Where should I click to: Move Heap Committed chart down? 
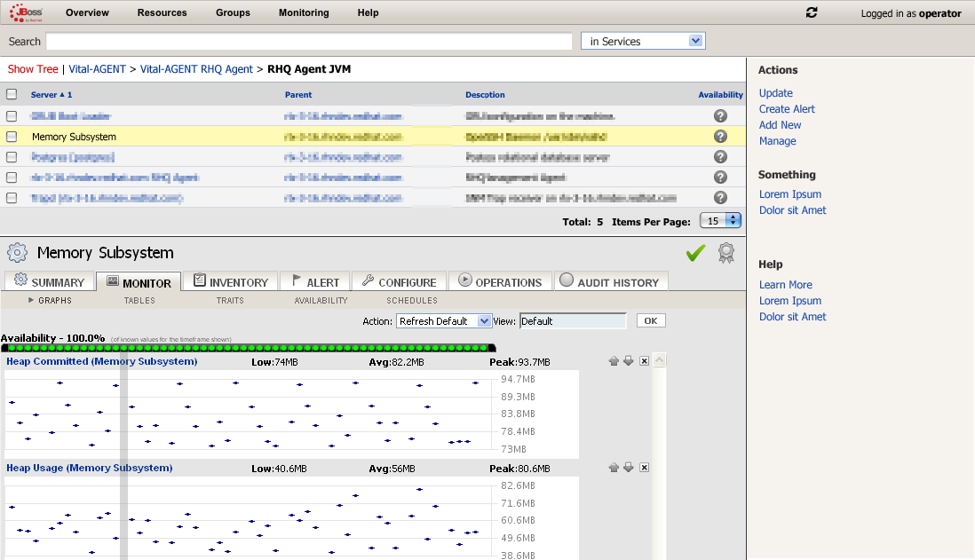[x=629, y=361]
